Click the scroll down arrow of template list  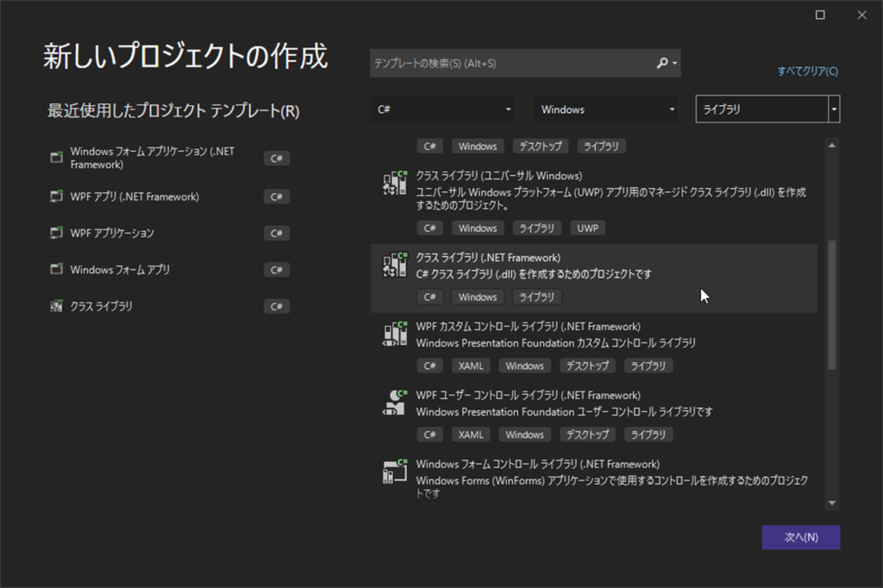[832, 503]
